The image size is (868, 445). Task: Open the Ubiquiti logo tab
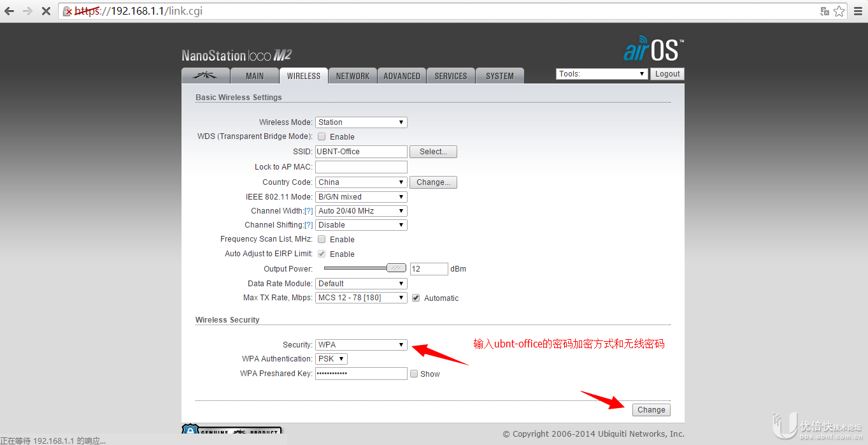205,75
